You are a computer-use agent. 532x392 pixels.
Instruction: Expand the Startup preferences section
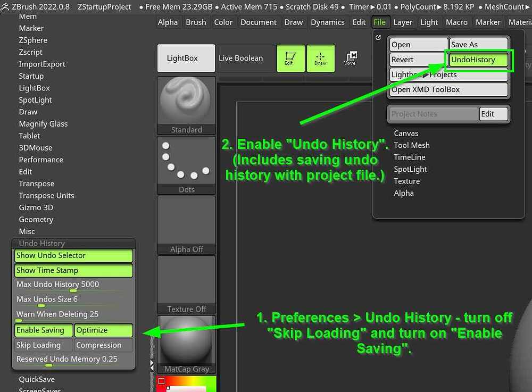pyautogui.click(x=31, y=76)
